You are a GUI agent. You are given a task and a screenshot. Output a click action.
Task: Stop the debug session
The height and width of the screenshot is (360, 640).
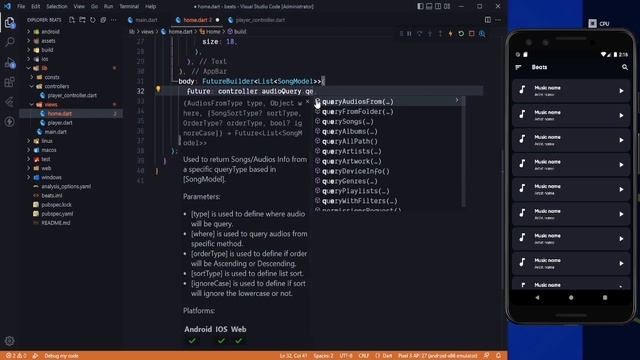[x=471, y=33]
